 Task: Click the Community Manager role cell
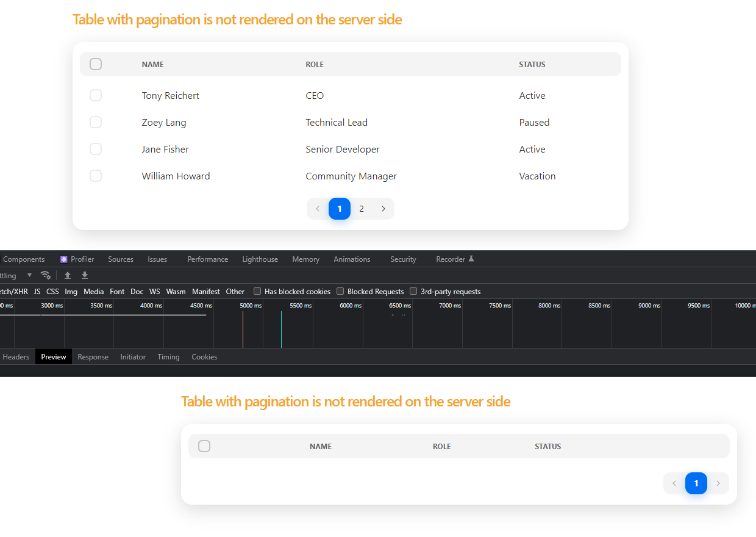point(351,176)
